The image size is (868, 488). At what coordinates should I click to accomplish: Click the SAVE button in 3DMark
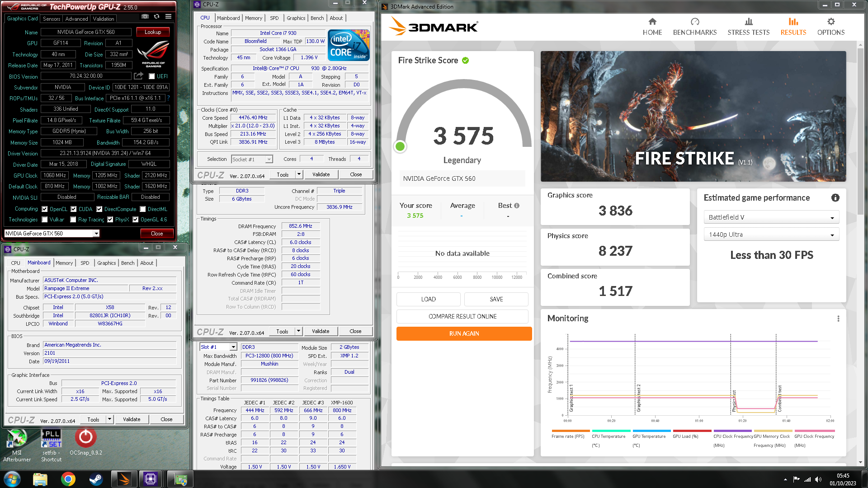click(x=496, y=299)
